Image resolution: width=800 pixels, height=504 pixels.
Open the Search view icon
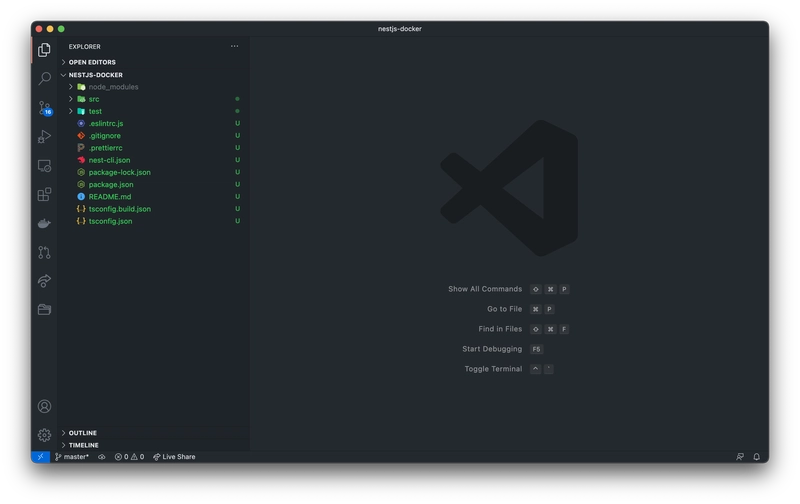(44, 78)
